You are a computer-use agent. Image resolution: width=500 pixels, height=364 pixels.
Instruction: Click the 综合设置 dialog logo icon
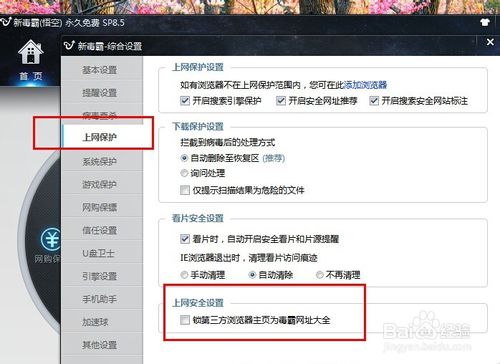tap(69, 45)
